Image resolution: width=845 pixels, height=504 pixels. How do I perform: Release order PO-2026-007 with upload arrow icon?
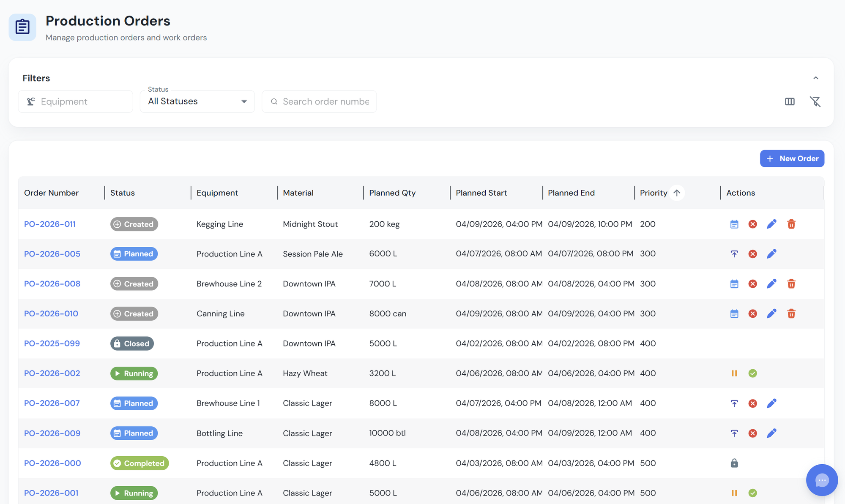click(734, 403)
